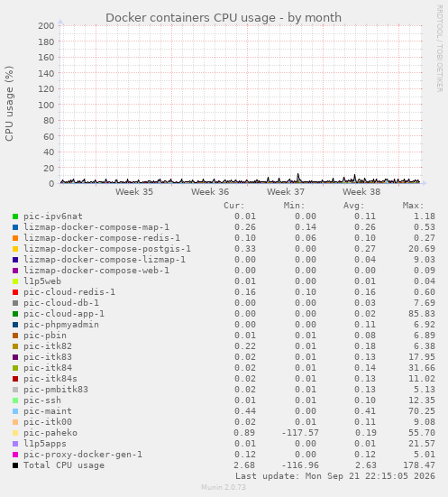Image resolution: width=448 pixels, height=497 pixels.
Task: Click the red pic-cloud-redis-1 swatch
Action: tap(15, 292)
